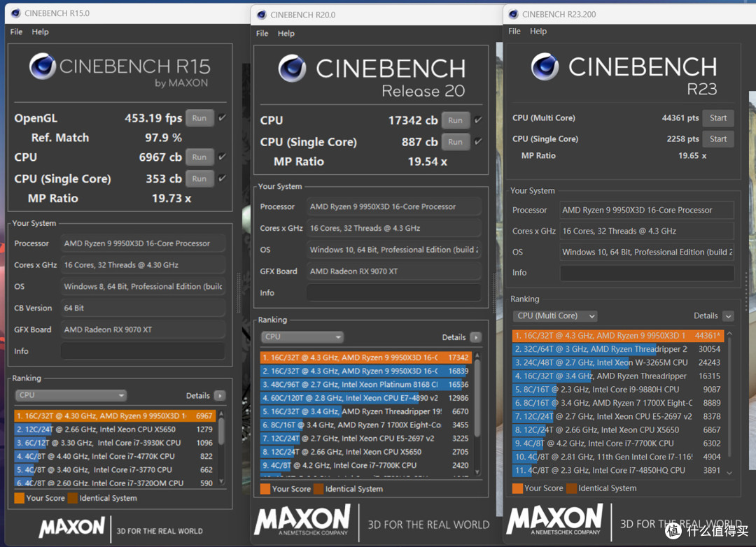
Task: Click the Cinebench R15 title bar app icon
Action: 16,13
